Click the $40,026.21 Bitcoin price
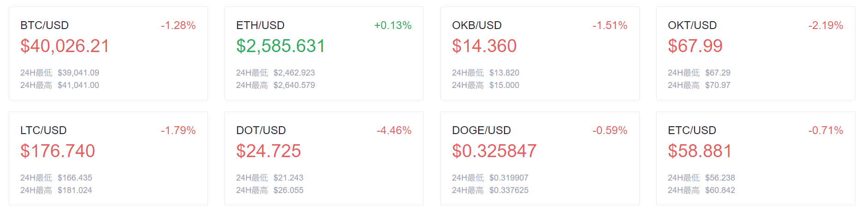Image resolution: width=868 pixels, height=211 pixels. [65, 46]
